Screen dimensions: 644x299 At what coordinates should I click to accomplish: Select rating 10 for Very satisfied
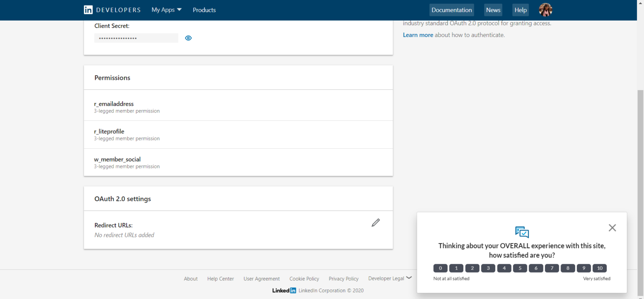coord(599,268)
